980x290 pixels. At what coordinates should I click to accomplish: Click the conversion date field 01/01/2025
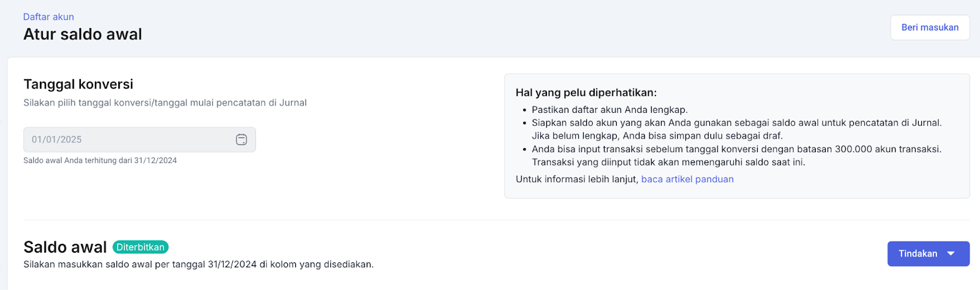(x=129, y=140)
